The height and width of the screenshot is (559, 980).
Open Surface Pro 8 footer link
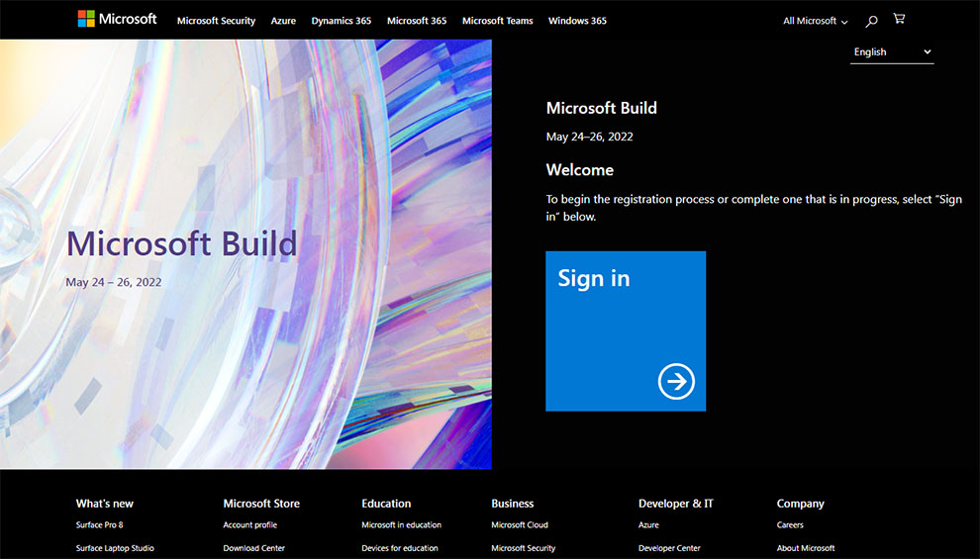point(99,525)
